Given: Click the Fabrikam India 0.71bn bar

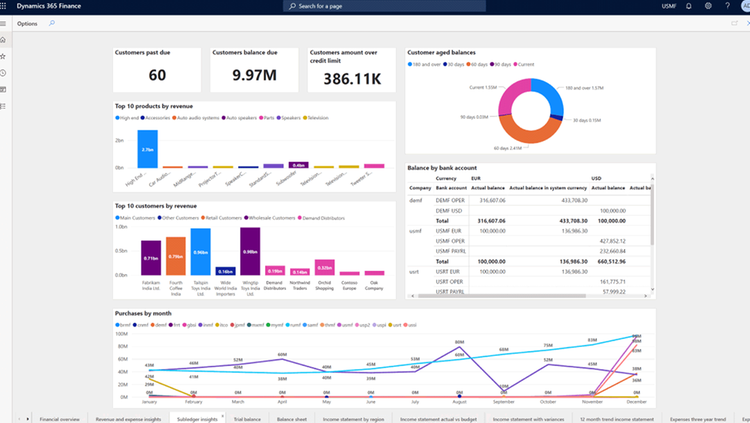Looking at the screenshot, I should coord(151,258).
